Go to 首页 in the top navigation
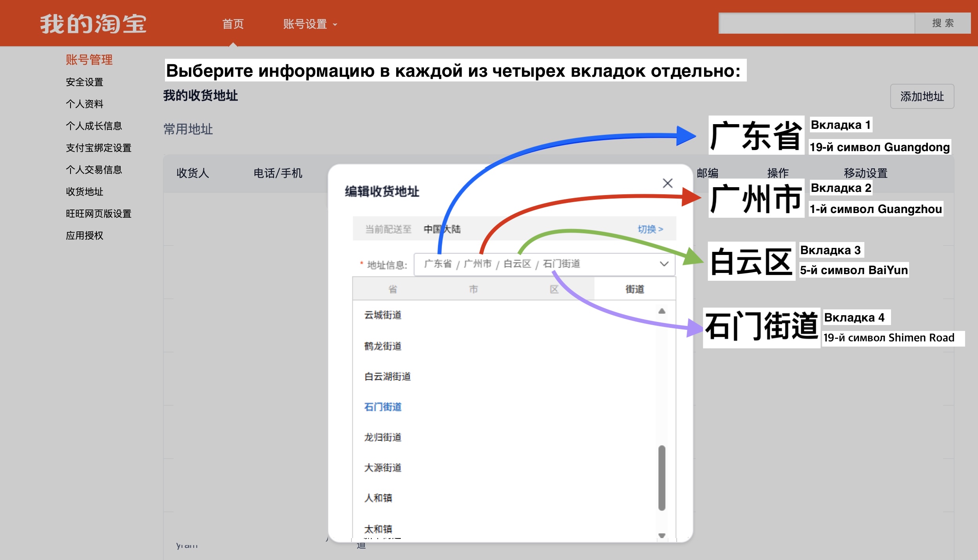 (x=233, y=24)
